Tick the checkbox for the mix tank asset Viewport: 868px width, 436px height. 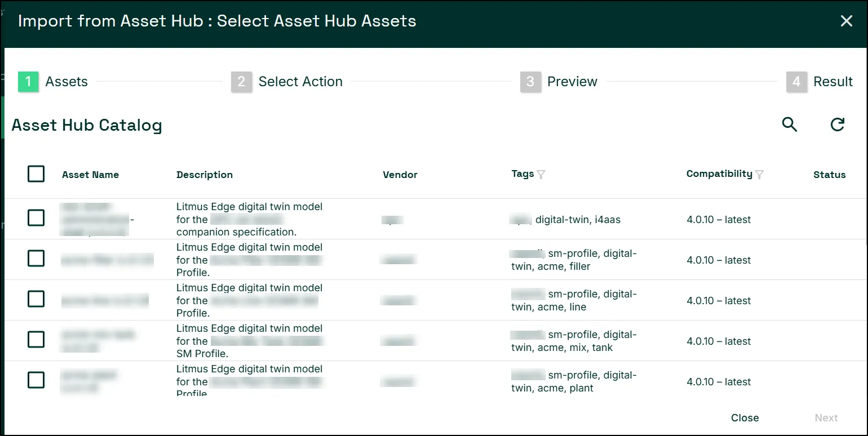(36, 339)
